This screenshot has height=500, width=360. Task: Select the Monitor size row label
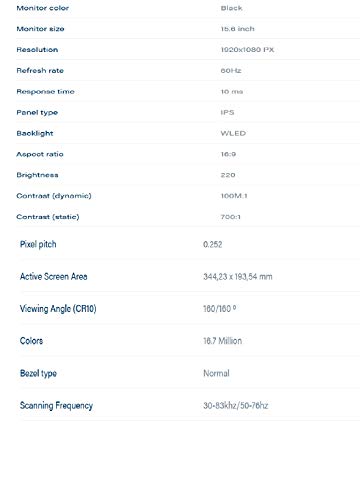[40, 29]
